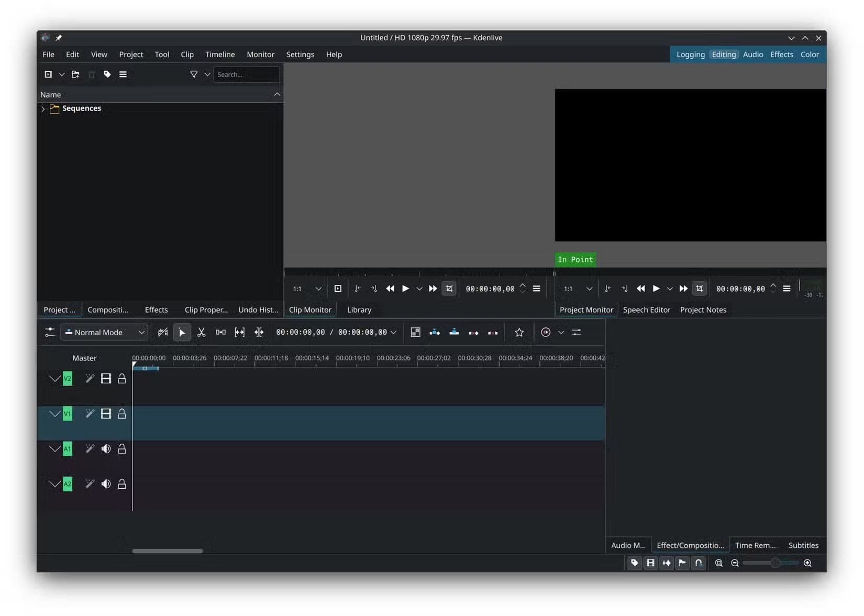Mute audio track A1 speaker icon
Viewport: 864px width, 616px height.
point(106,448)
